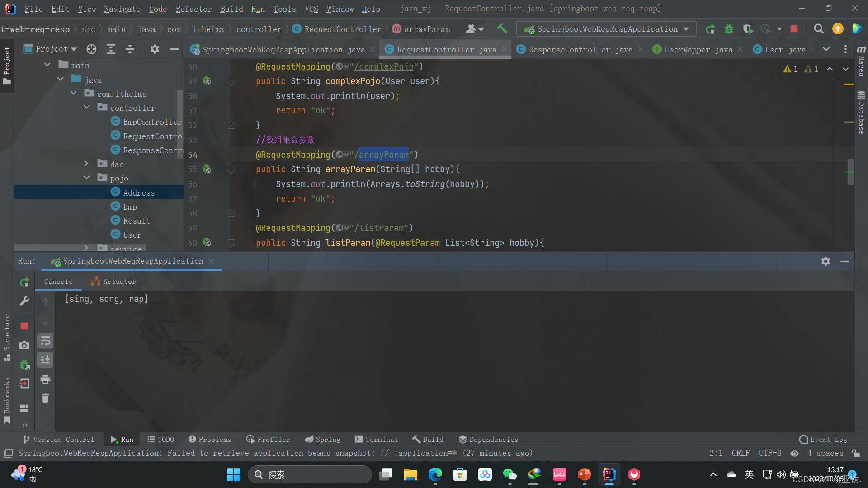Open the Refactor menu
Image resolution: width=868 pixels, height=488 pixels.
[x=193, y=9]
